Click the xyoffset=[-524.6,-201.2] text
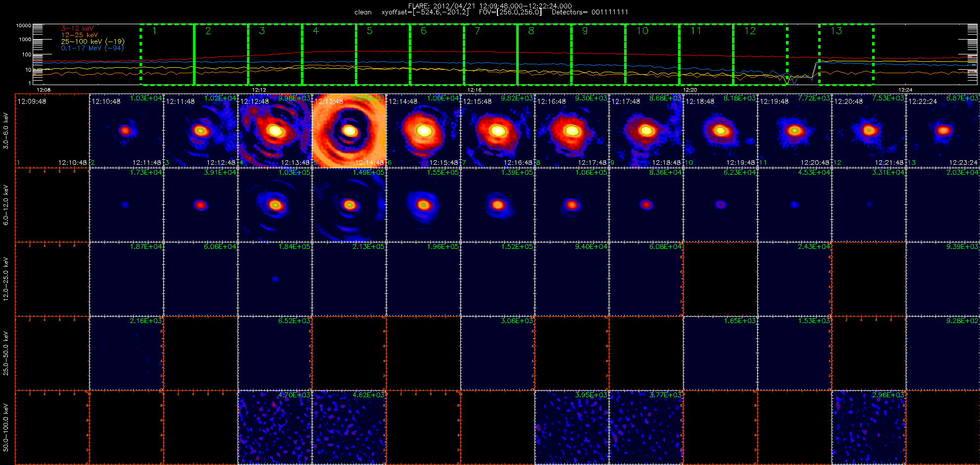 tap(425, 12)
